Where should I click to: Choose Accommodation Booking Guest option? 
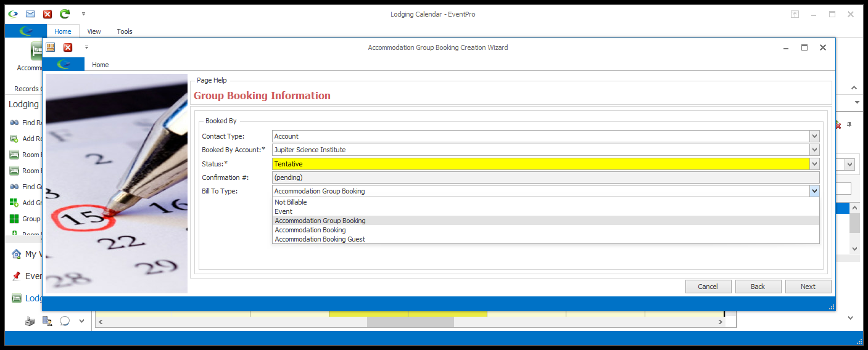546,239
